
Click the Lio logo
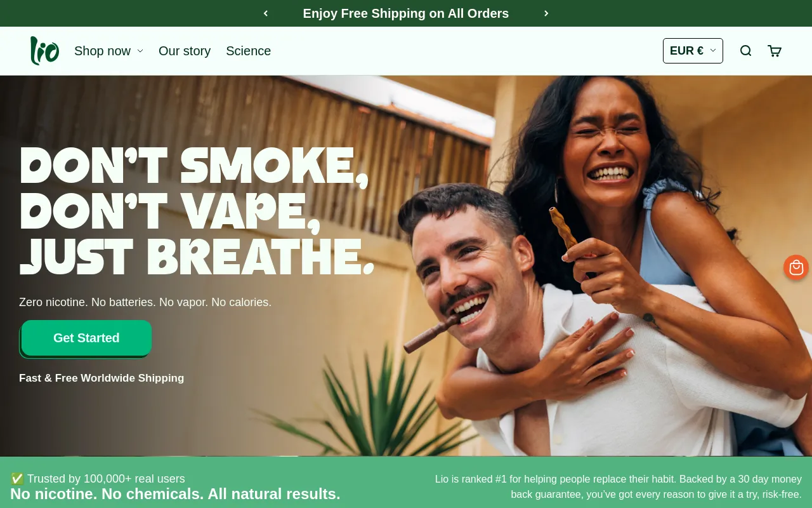click(44, 51)
